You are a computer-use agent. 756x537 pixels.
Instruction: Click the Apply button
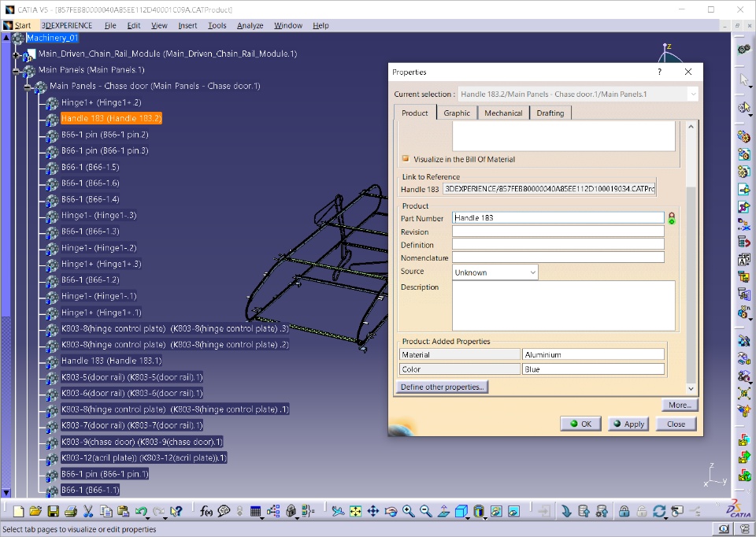pyautogui.click(x=628, y=424)
